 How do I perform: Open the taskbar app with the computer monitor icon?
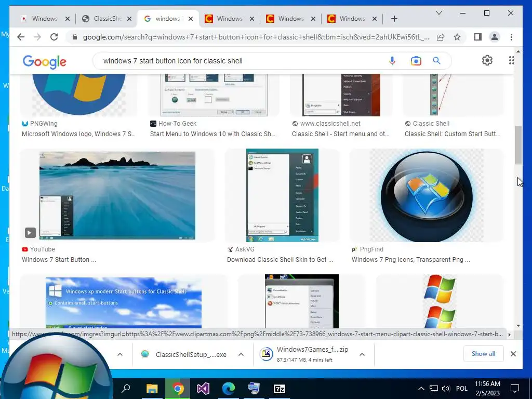pos(254,389)
